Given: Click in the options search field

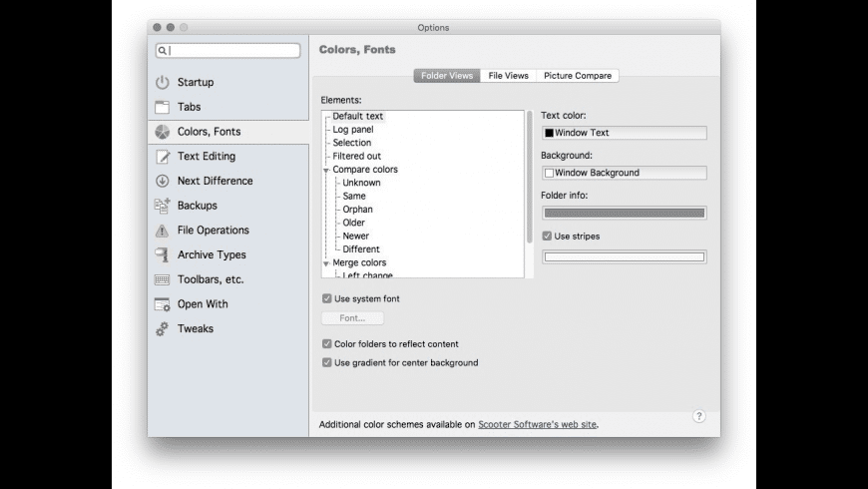Looking at the screenshot, I should 228,51.
